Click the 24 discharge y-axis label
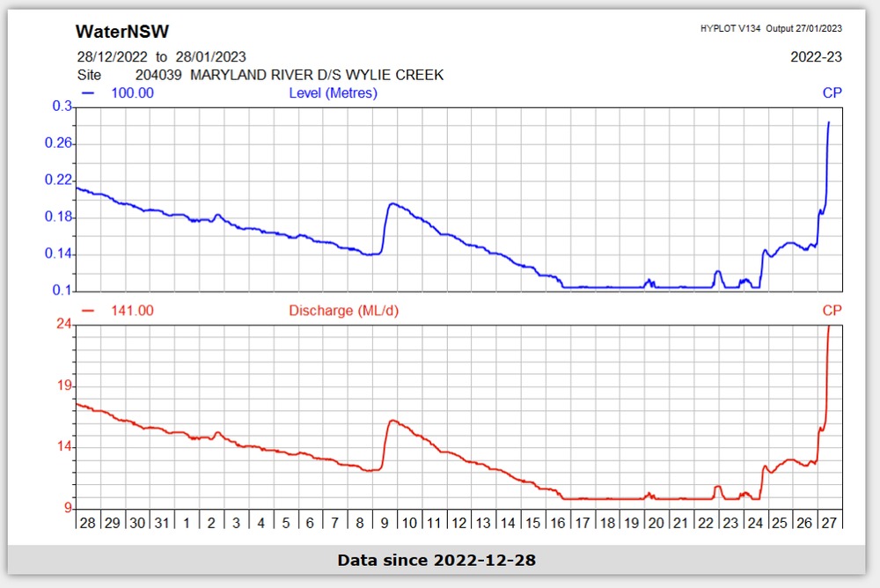 click(62, 325)
